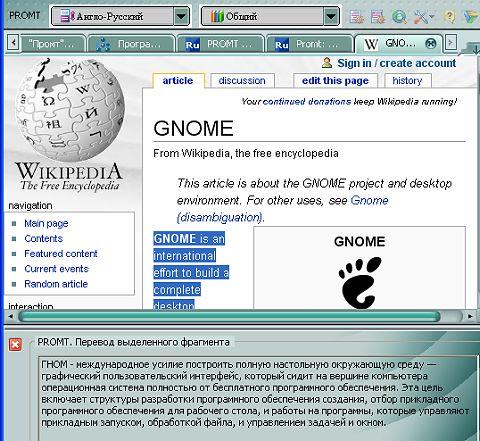Click the Sign in / create account link
The image size is (480, 441).
[x=396, y=63]
